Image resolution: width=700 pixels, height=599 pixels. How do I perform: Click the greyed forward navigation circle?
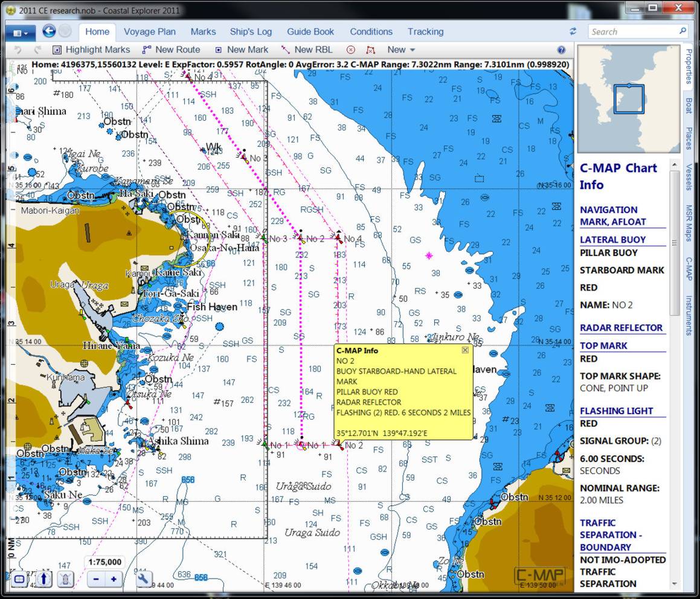[x=65, y=31]
